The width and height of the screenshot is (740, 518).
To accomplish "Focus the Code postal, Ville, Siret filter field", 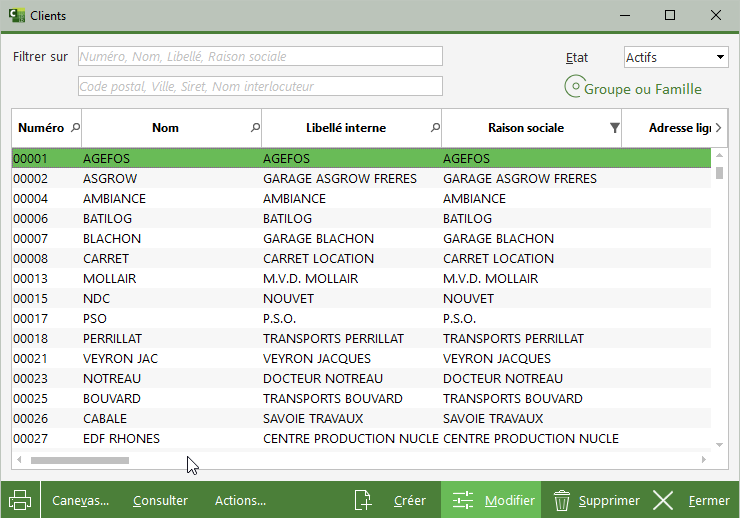I will 260,86.
